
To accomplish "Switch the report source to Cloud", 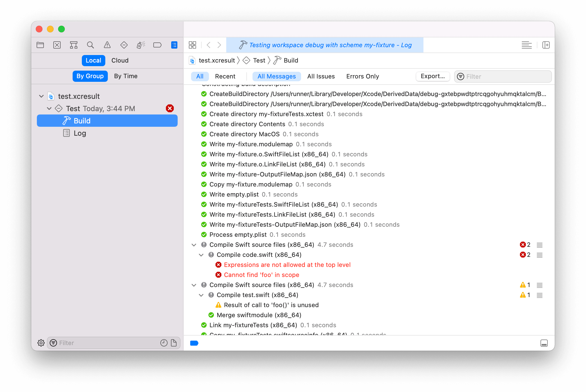I will point(120,61).
